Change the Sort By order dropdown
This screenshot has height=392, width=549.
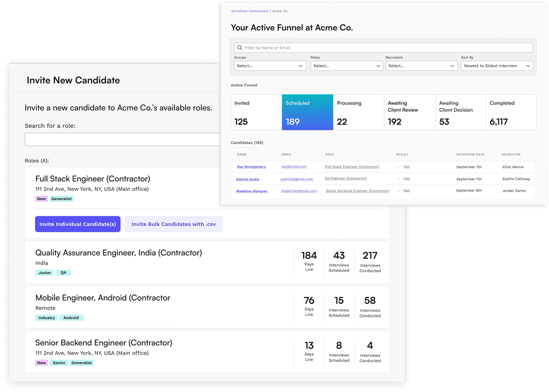point(497,66)
